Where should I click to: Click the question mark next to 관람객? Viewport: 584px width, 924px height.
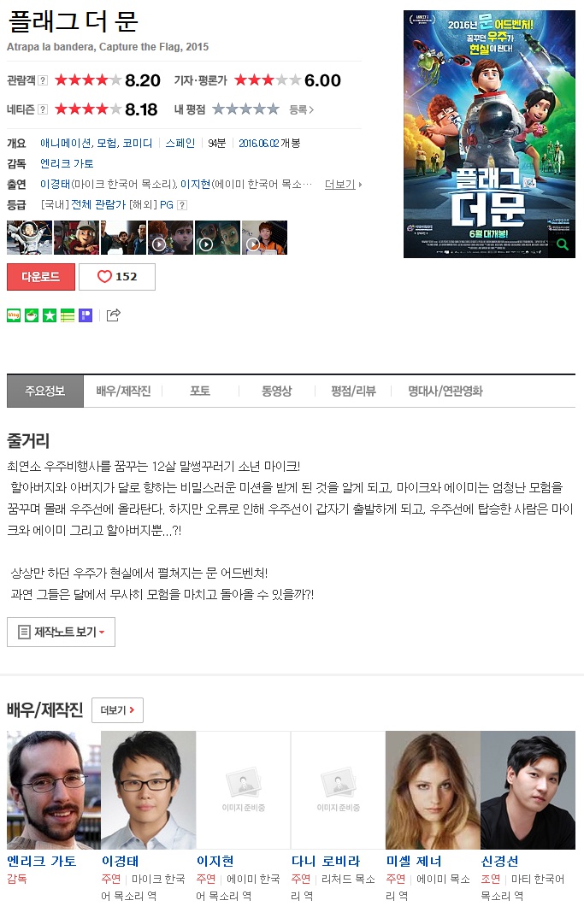tap(43, 80)
